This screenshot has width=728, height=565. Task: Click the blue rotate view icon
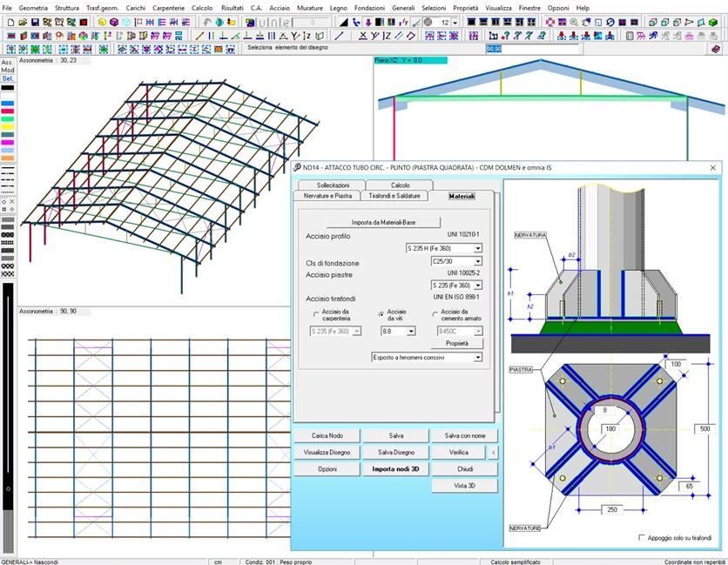click(610, 22)
